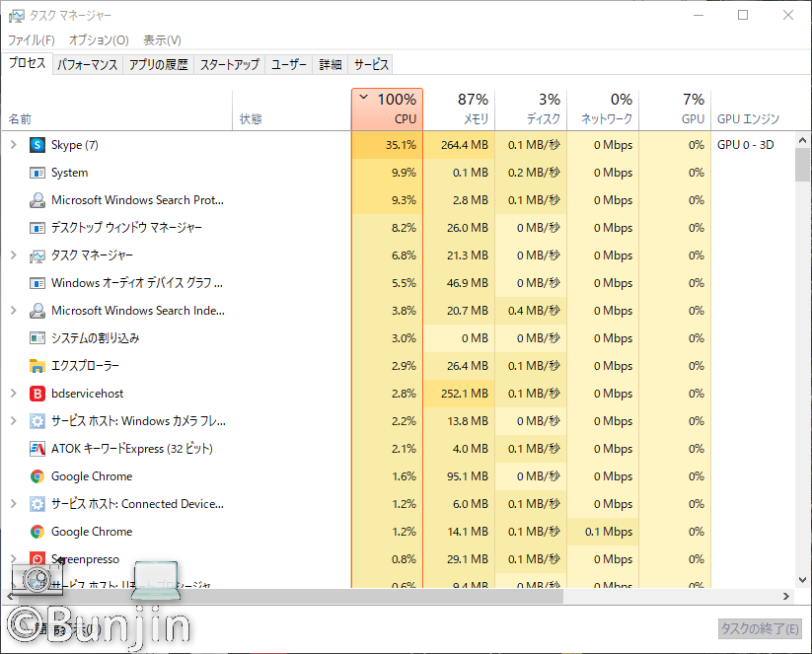Image resolution: width=812 pixels, height=654 pixels.
Task: Click the vertical scrollbar thumb
Action: [x=803, y=165]
